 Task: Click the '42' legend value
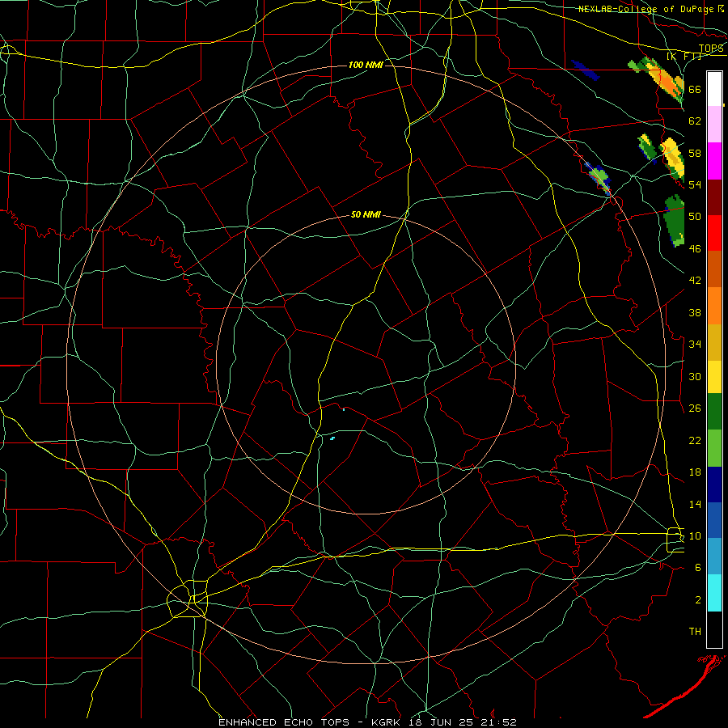[695, 280]
